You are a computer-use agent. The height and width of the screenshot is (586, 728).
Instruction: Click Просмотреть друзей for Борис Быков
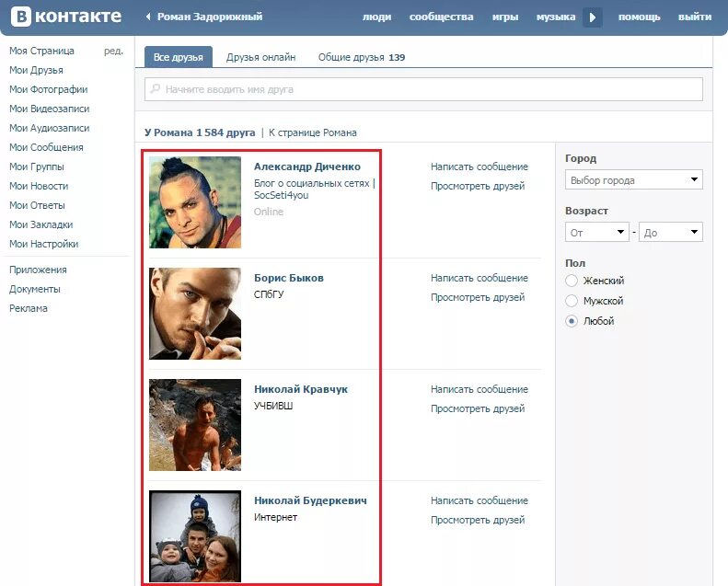(x=478, y=297)
